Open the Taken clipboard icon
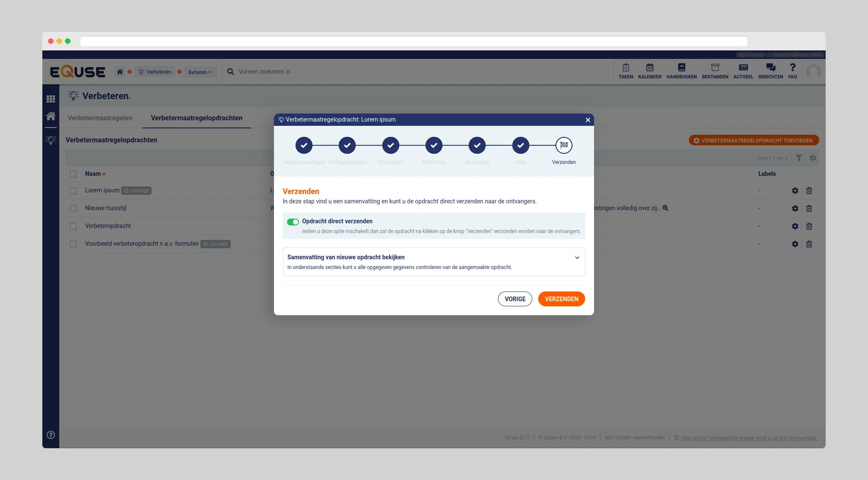This screenshot has width=868, height=480. point(625,67)
